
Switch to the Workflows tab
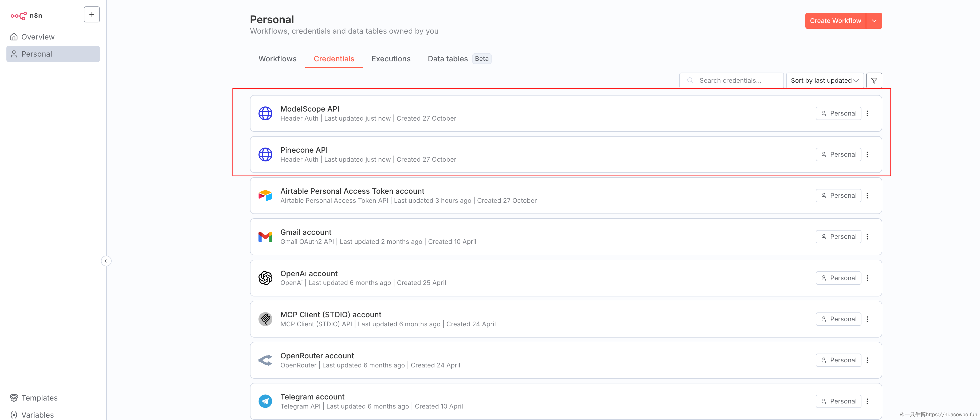pos(277,59)
